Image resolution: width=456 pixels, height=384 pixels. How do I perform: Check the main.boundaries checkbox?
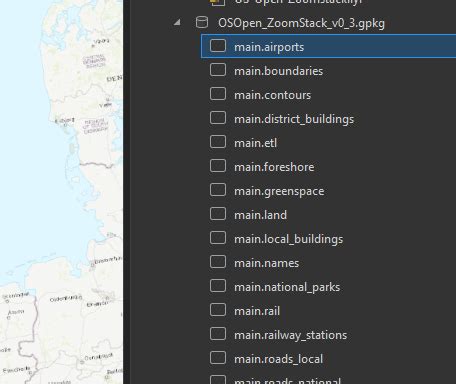[218, 70]
